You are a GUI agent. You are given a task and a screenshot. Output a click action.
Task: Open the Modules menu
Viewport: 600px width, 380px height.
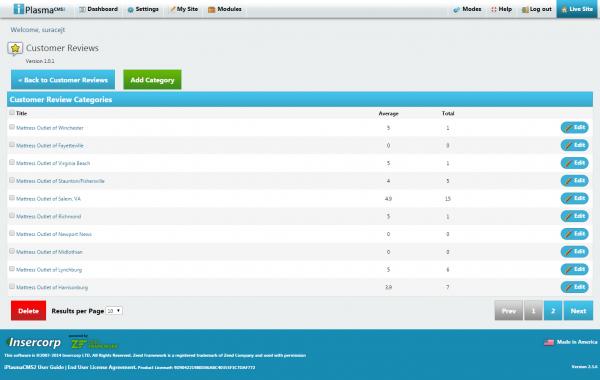tap(225, 9)
